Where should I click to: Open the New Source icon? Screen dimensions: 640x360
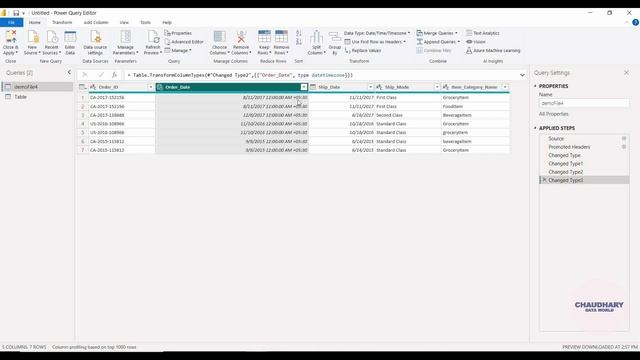click(33, 37)
